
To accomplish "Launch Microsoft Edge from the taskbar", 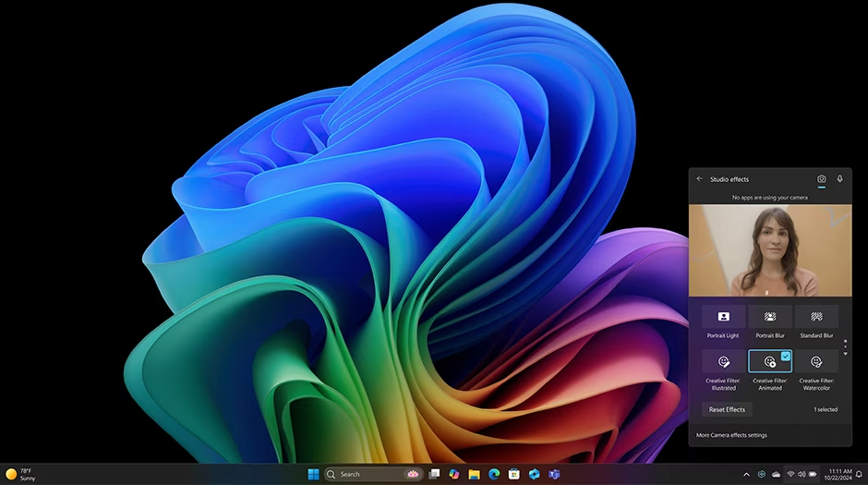I will (x=494, y=474).
